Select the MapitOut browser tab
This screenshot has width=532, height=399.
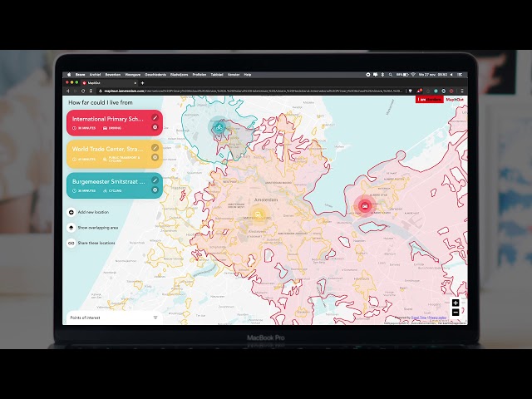pyautogui.click(x=109, y=83)
